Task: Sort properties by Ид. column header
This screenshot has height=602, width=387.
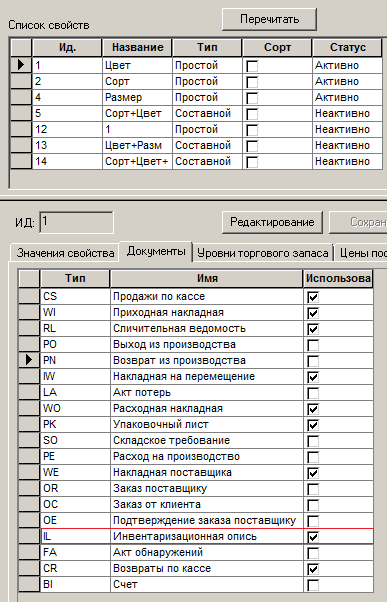Action: click(x=67, y=48)
